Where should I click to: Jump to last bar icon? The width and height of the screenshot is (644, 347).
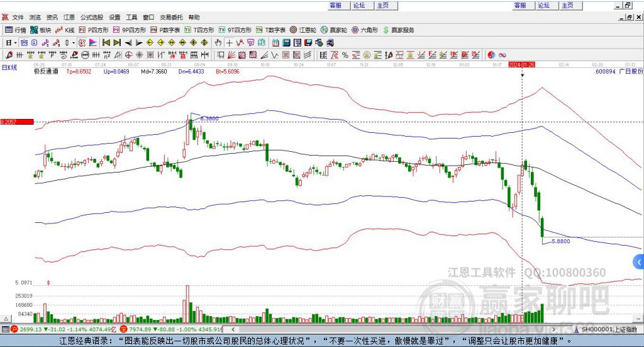coord(117,43)
